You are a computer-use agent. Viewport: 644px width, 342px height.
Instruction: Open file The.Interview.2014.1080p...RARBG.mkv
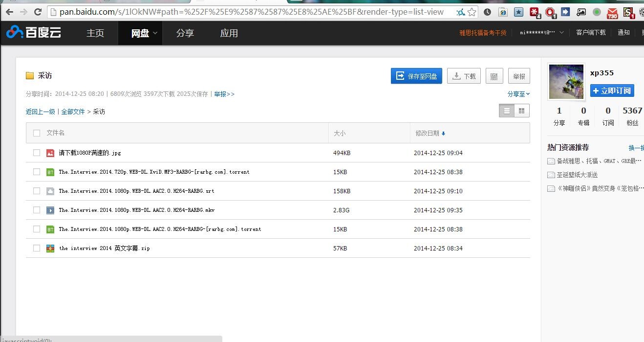137,210
